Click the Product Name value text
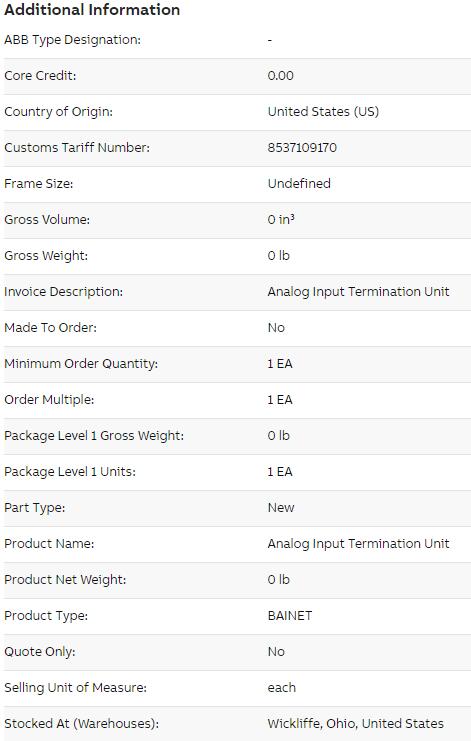This screenshot has width=471, height=741. pos(359,543)
